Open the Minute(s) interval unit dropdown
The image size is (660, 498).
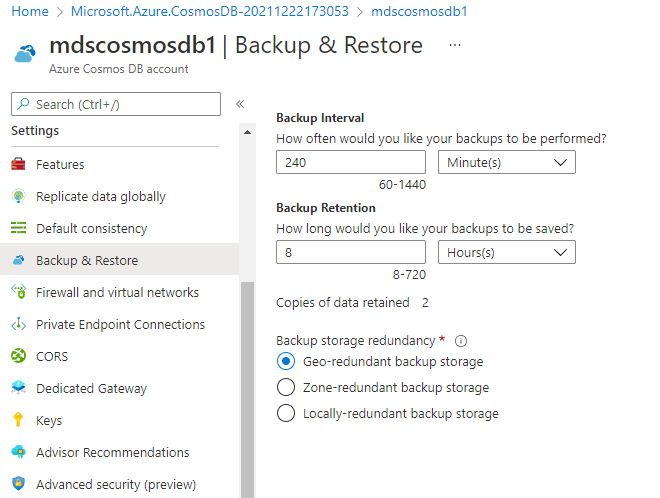[507, 162]
